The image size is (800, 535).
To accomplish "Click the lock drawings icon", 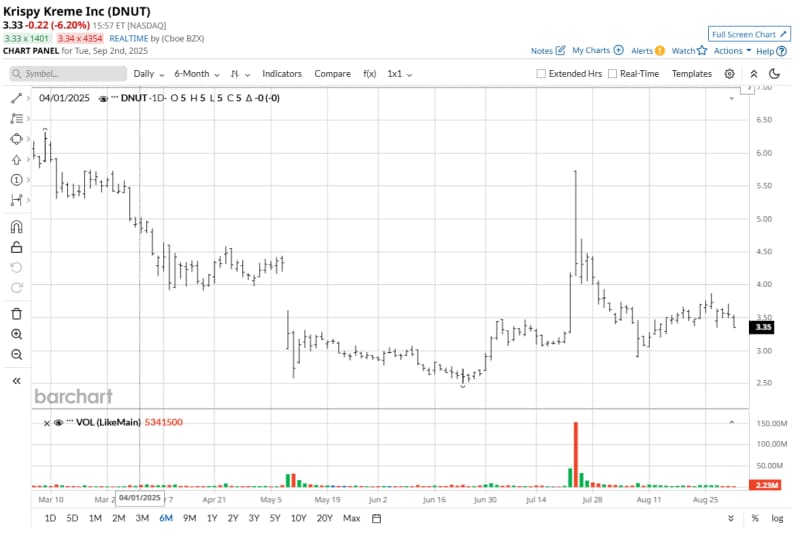I will 16,247.
